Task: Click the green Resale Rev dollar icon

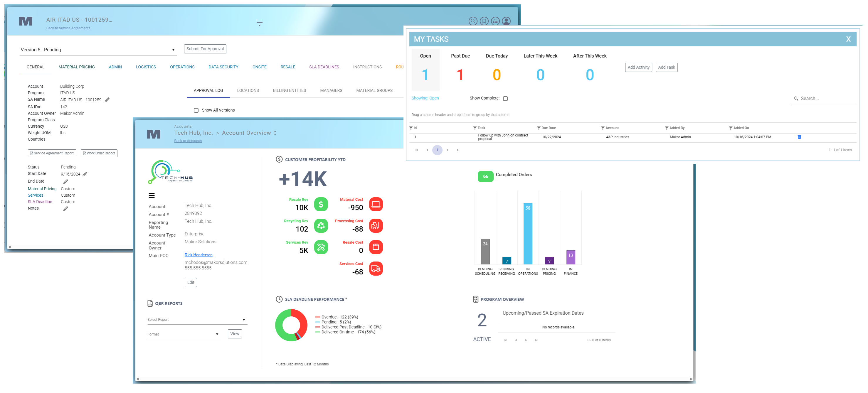Action: pos(321,204)
